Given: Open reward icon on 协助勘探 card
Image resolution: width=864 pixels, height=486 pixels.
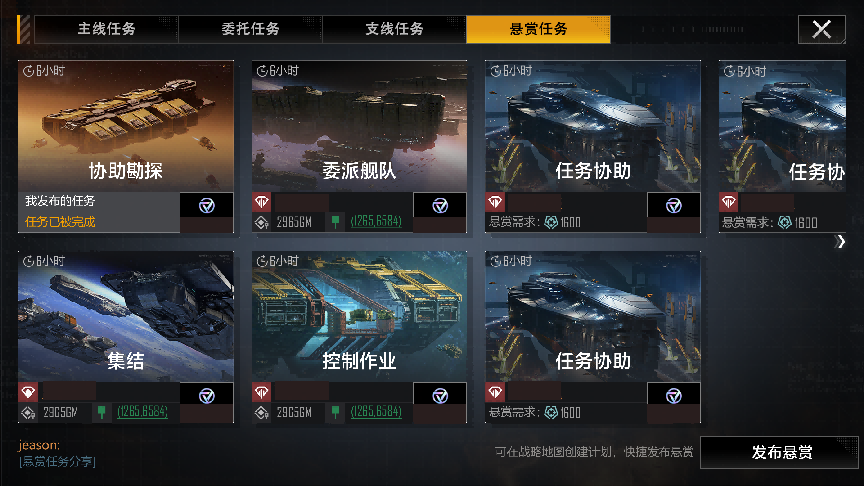Looking at the screenshot, I should click(207, 206).
